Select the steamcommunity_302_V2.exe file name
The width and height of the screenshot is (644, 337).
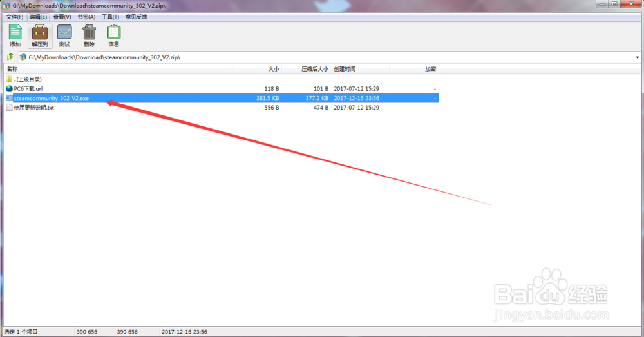(x=52, y=98)
